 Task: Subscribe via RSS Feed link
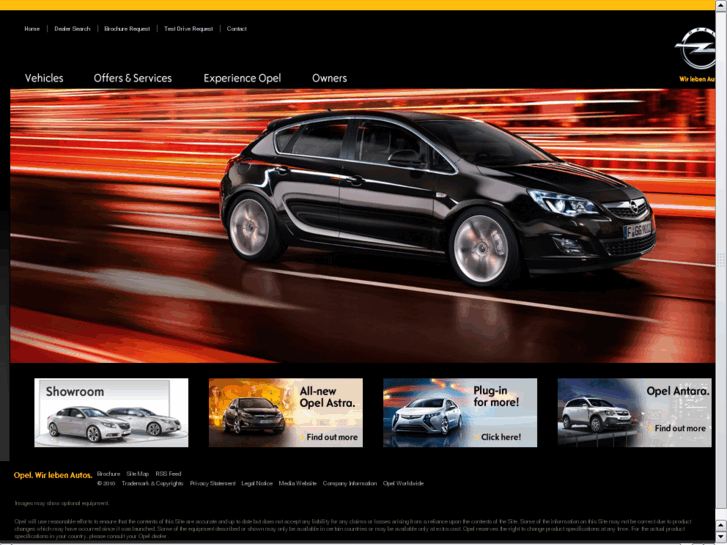point(168,474)
